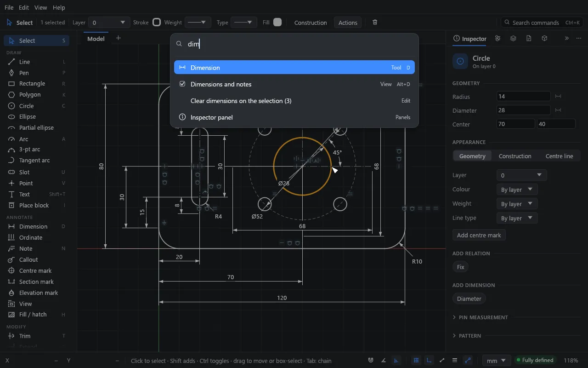
Task: Click the Search commands box
Action: click(x=542, y=23)
